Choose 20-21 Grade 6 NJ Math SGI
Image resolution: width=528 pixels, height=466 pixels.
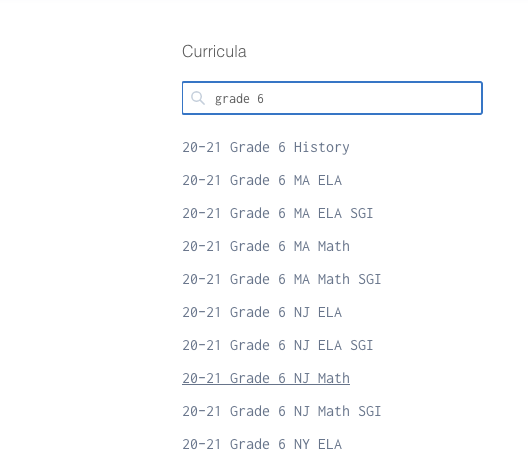[x=282, y=411]
